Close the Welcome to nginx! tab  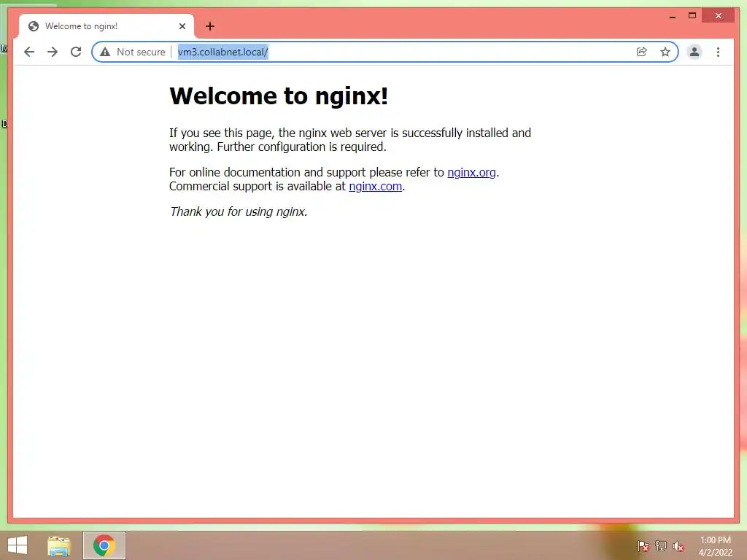(x=182, y=26)
